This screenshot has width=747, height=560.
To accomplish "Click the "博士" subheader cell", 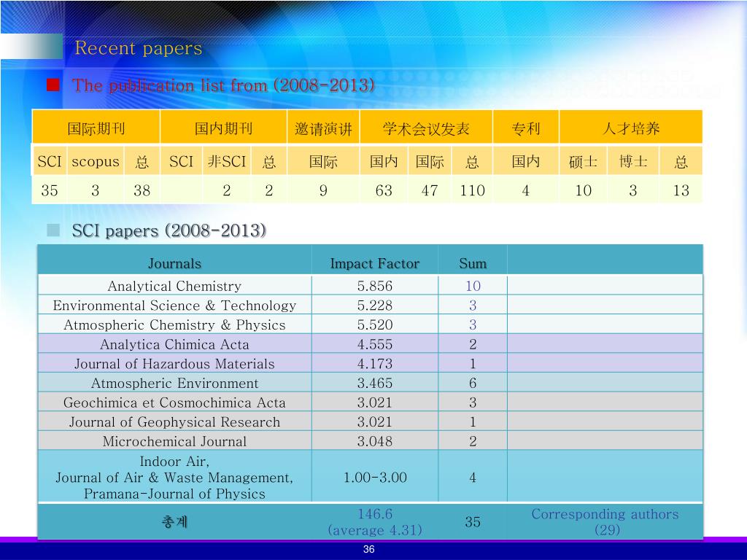I will [x=633, y=161].
